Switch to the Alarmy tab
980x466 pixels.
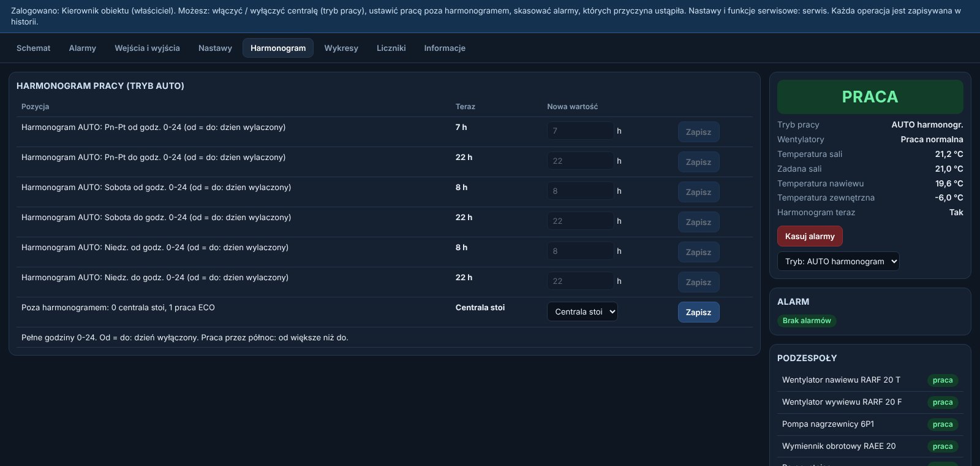(x=83, y=48)
